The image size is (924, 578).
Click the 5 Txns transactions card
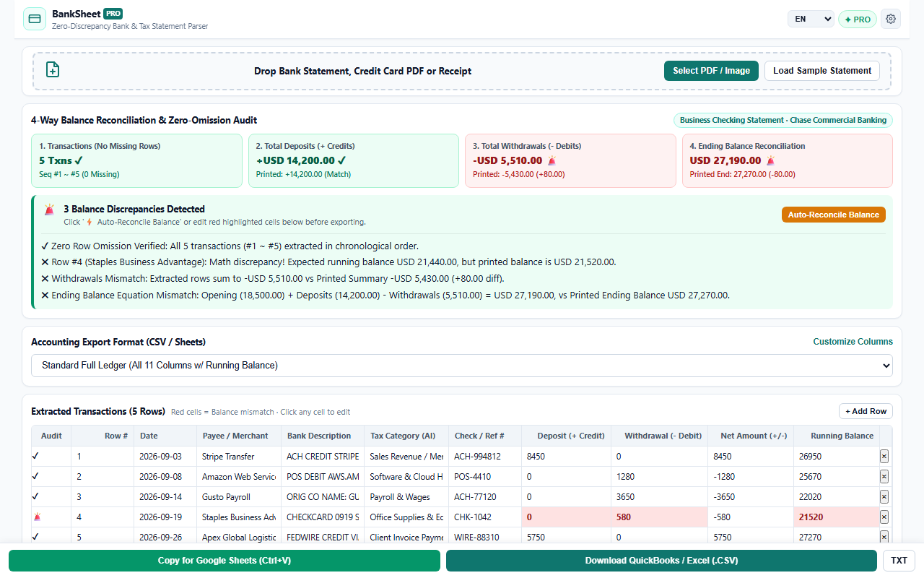click(136, 160)
